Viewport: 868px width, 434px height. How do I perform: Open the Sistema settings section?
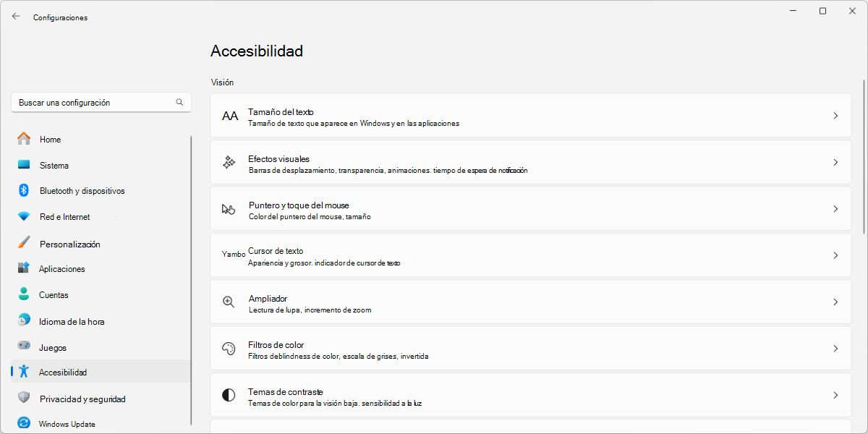point(101,165)
